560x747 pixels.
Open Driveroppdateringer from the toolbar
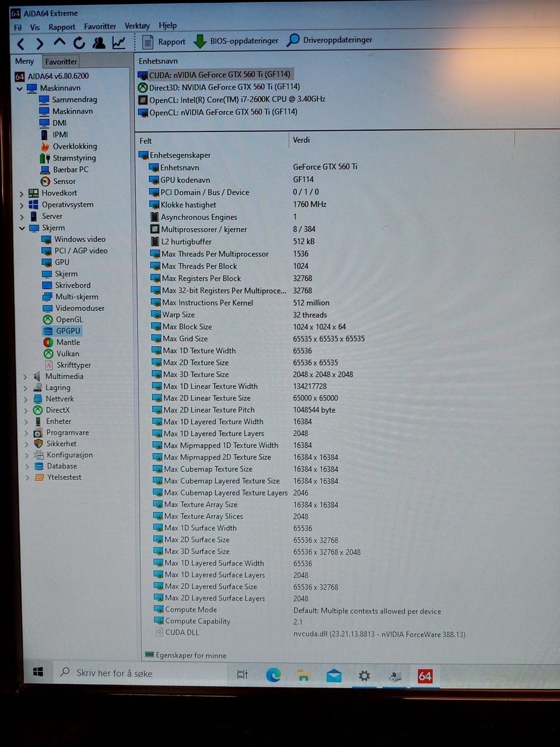(x=330, y=40)
